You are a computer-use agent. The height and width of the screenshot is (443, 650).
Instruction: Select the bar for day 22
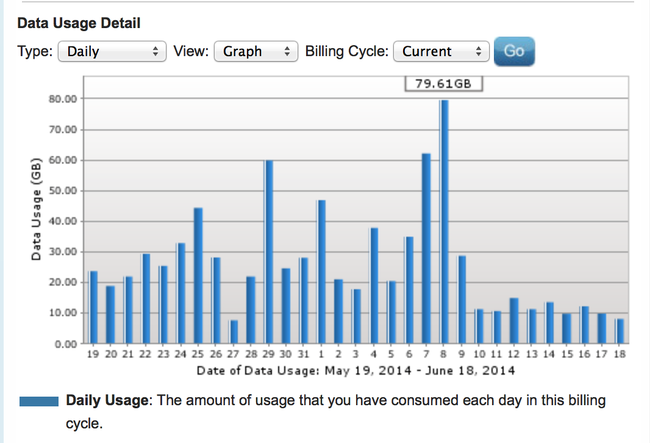(x=146, y=298)
